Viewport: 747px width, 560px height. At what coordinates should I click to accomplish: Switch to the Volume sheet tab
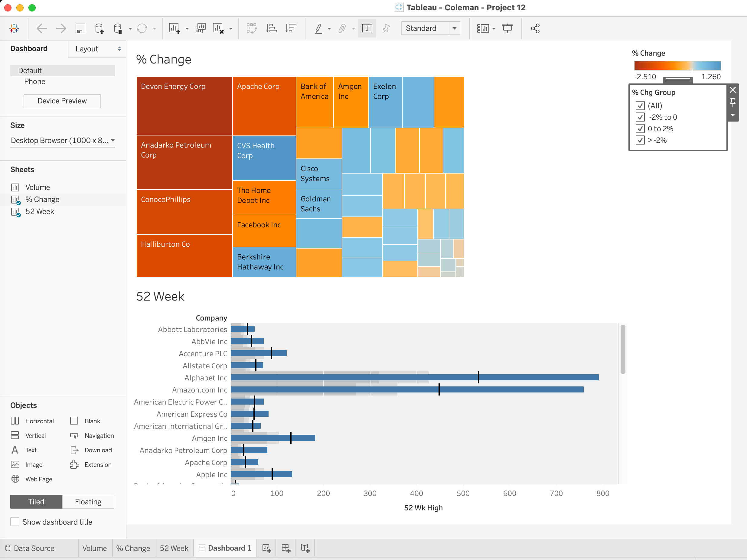(x=95, y=548)
